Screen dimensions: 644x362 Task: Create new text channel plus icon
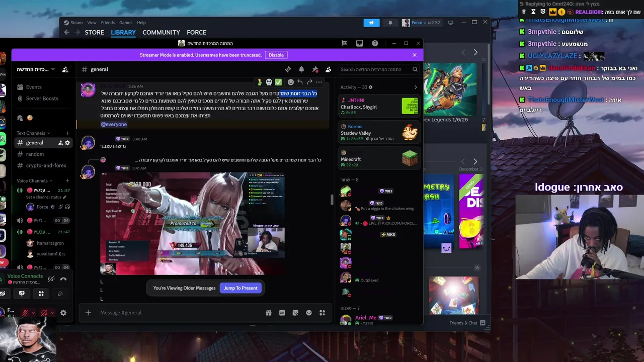tap(67, 133)
